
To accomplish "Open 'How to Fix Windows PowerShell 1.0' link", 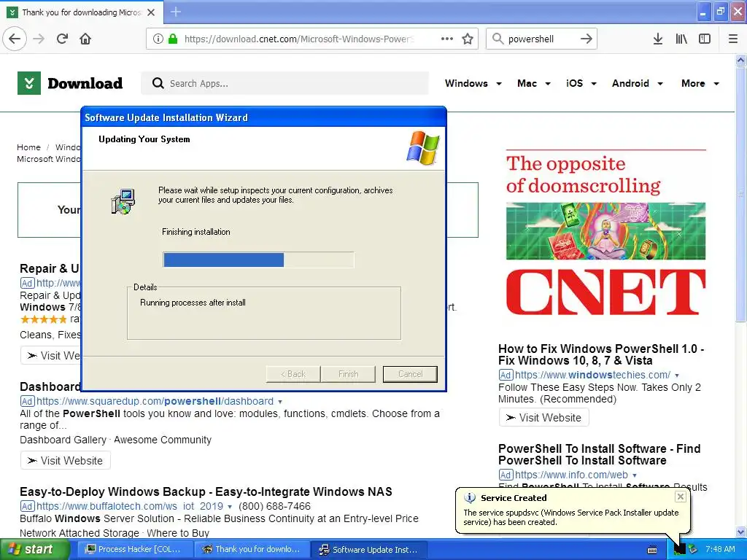I will (601, 354).
